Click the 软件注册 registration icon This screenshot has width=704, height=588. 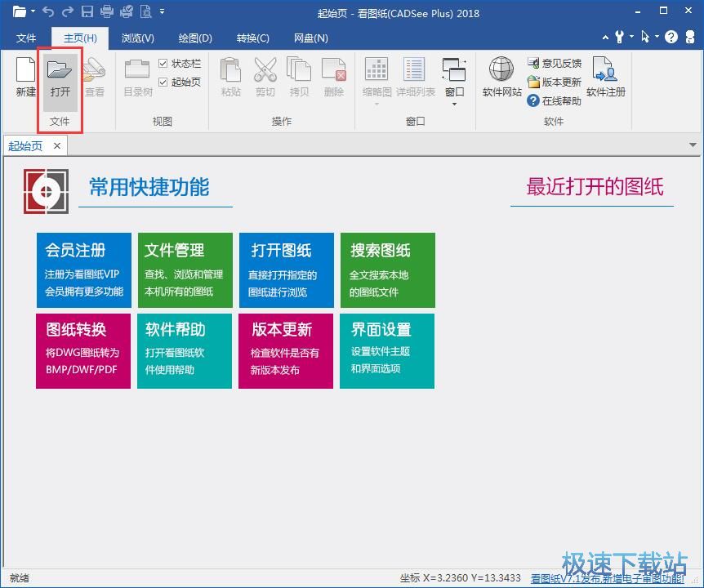pyautogui.click(x=605, y=73)
